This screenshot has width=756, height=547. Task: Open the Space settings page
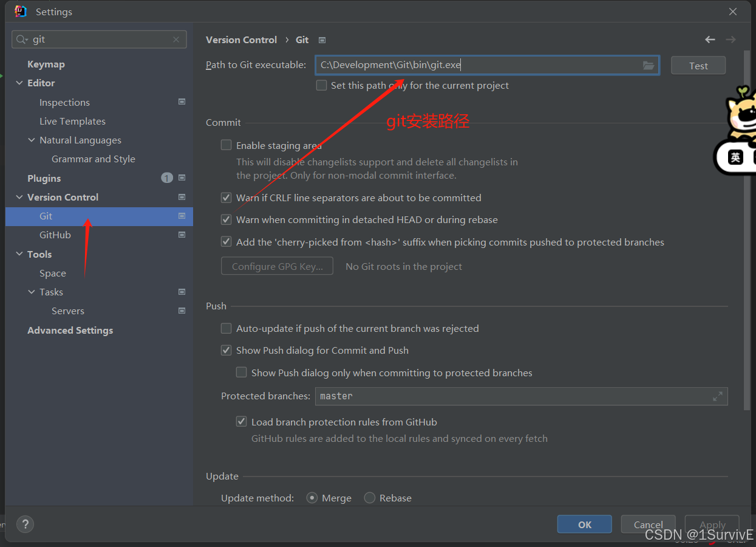[53, 273]
